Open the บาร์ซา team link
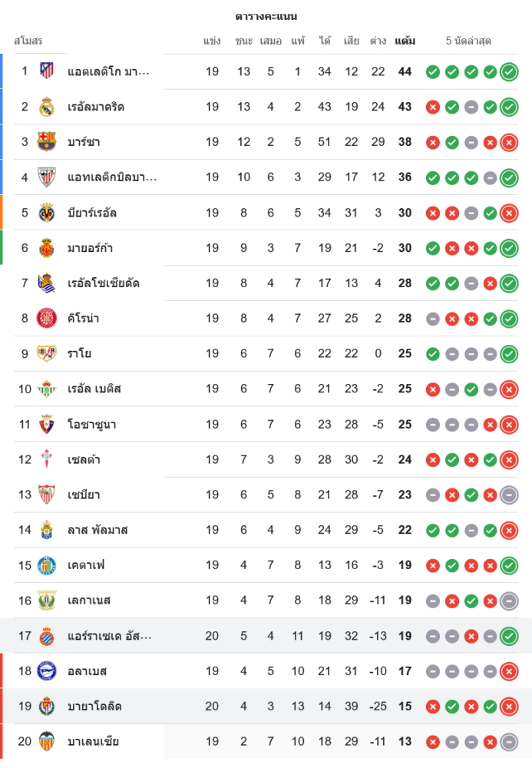The height and width of the screenshot is (768, 532). (84, 142)
